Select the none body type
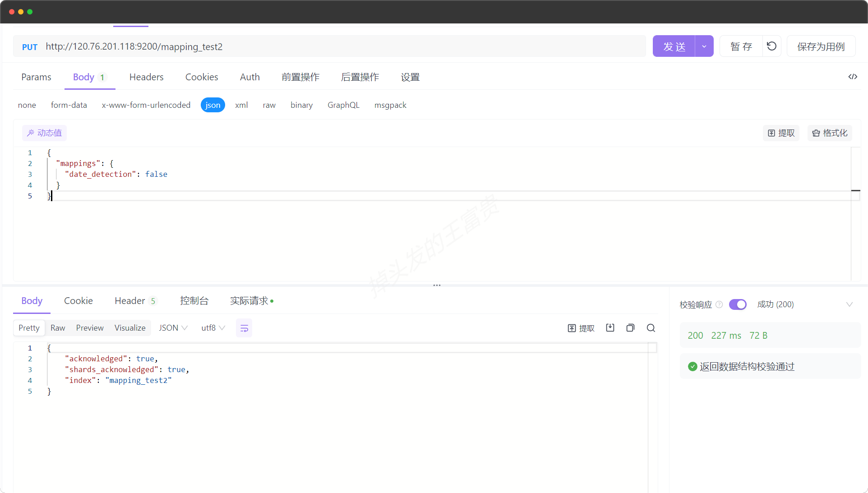Image resolution: width=868 pixels, height=493 pixels. click(x=27, y=105)
